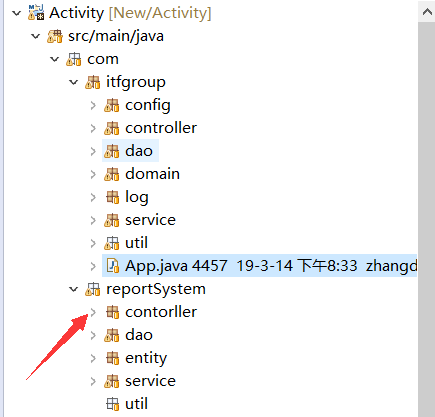435x417 pixels.
Task: Click the config package icon
Action: (112, 105)
